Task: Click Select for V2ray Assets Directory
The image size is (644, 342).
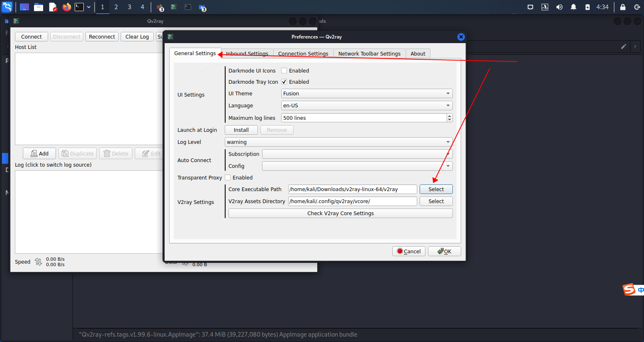Action: [436, 201]
